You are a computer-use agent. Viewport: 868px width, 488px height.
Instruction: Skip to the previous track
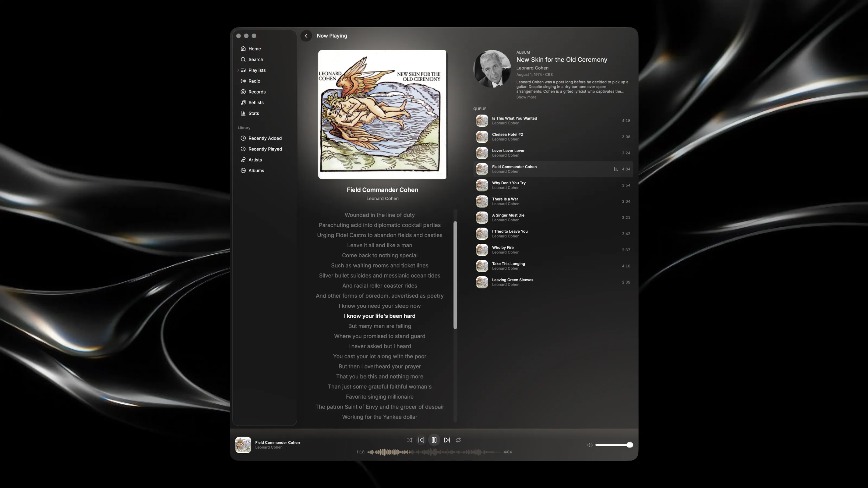421,440
